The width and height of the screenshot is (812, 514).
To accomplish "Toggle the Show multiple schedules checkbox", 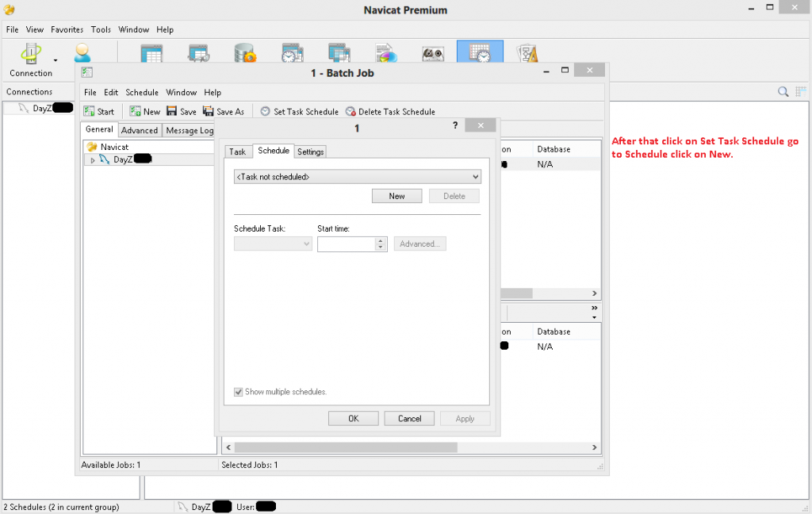I will point(239,392).
